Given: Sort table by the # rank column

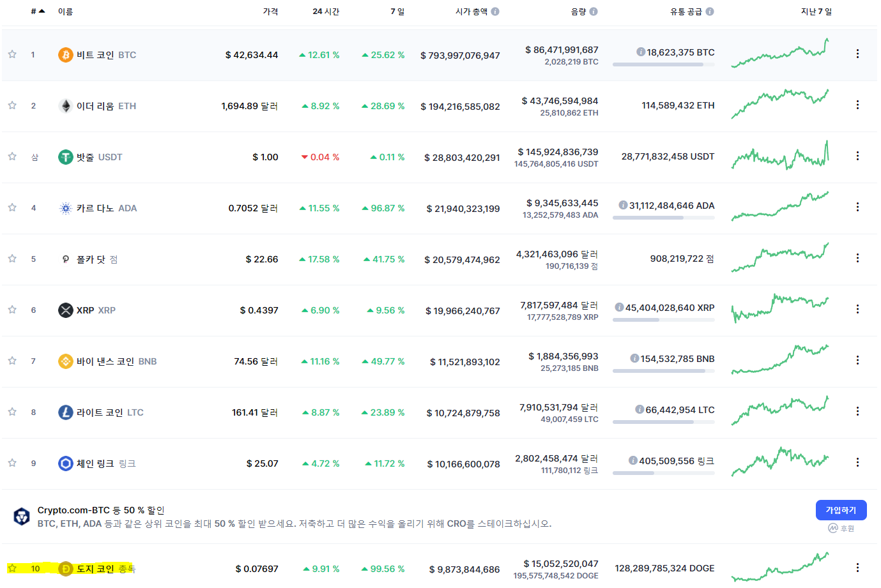Looking at the screenshot, I should (x=38, y=11).
